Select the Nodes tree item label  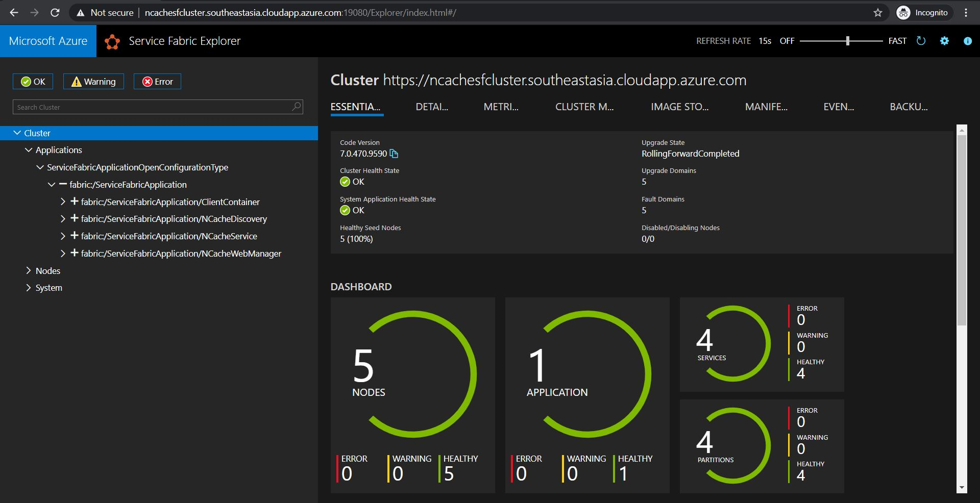pyautogui.click(x=48, y=271)
